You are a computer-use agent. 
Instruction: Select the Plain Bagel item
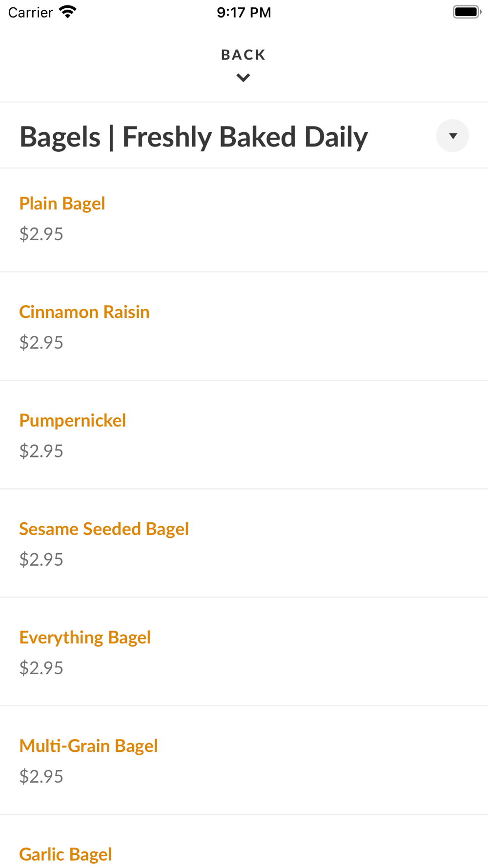(x=62, y=204)
